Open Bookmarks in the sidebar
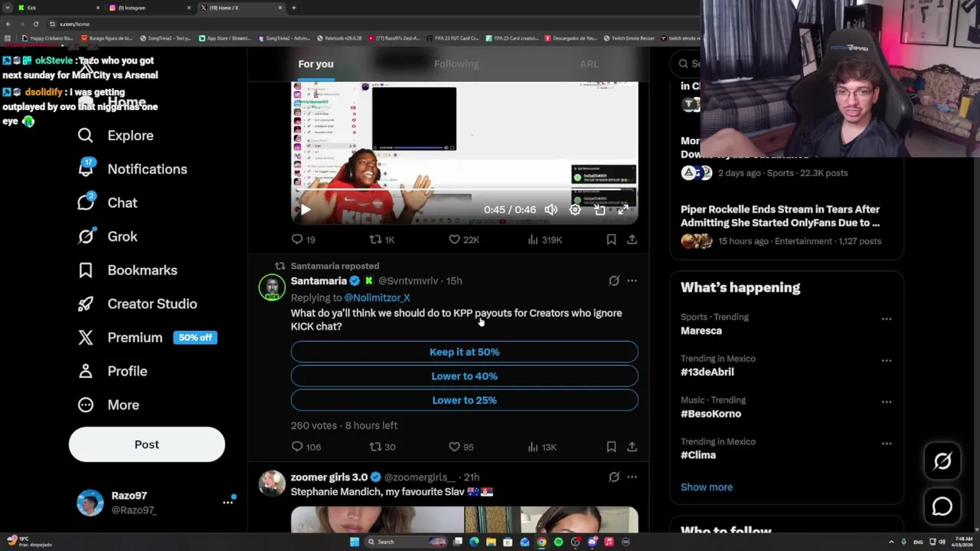Screen dimensions: 980x551 127,270
